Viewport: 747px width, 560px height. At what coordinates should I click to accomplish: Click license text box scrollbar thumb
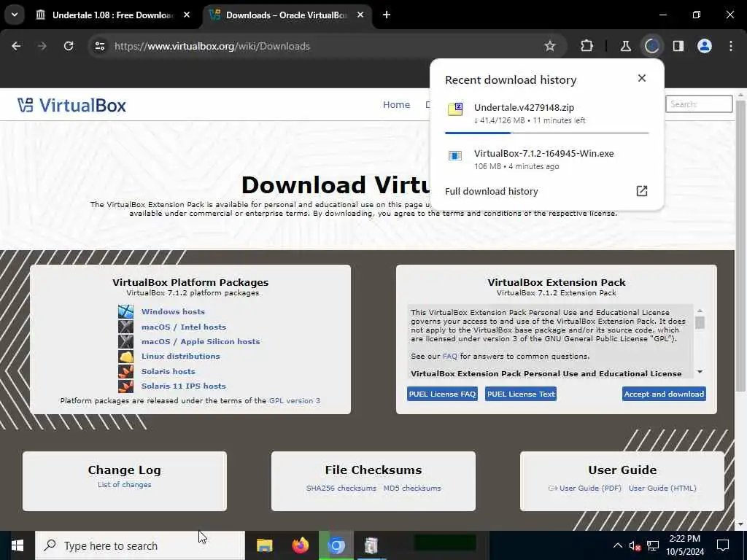pos(700,323)
